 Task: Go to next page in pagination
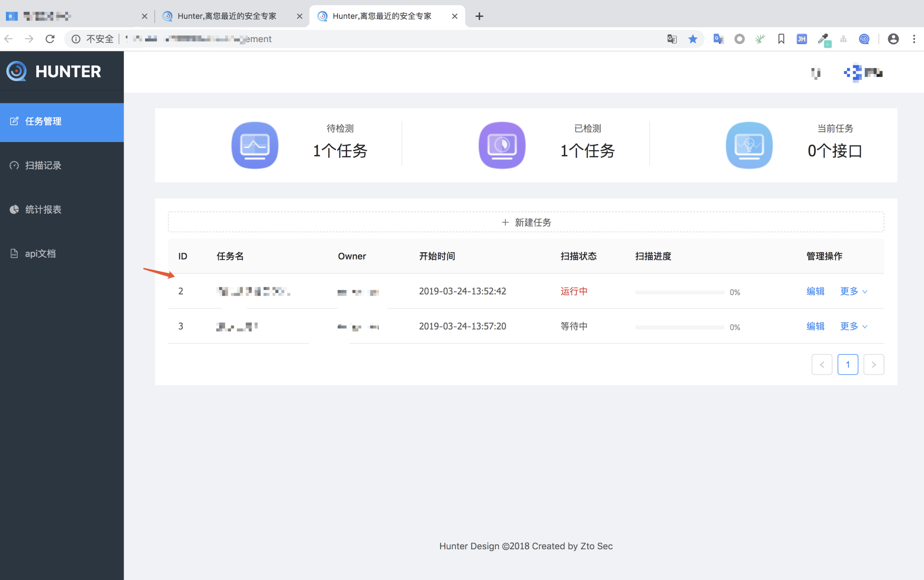pyautogui.click(x=874, y=365)
